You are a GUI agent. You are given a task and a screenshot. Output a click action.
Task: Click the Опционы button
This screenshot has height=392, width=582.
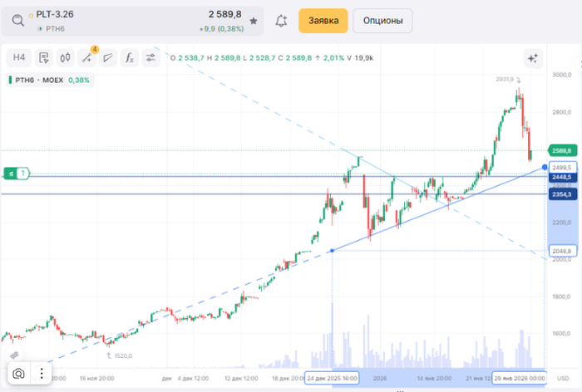click(x=382, y=21)
